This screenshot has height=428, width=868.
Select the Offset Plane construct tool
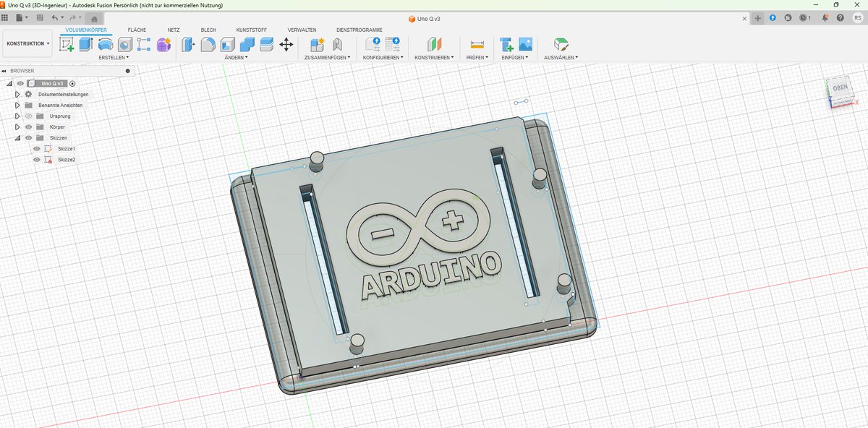click(x=434, y=44)
